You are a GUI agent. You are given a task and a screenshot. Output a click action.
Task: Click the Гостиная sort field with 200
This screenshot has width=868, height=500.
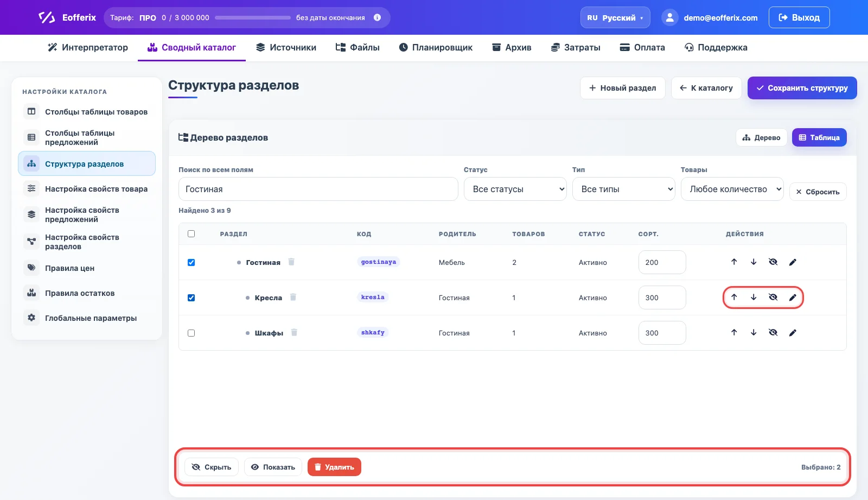(662, 262)
